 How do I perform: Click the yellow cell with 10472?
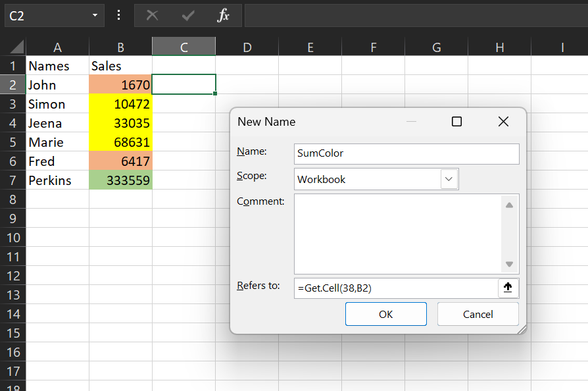pyautogui.click(x=120, y=104)
